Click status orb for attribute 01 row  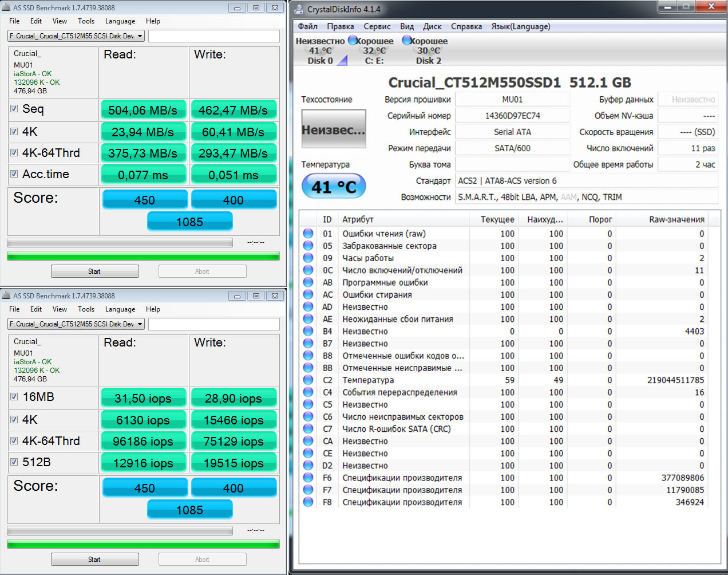click(308, 234)
